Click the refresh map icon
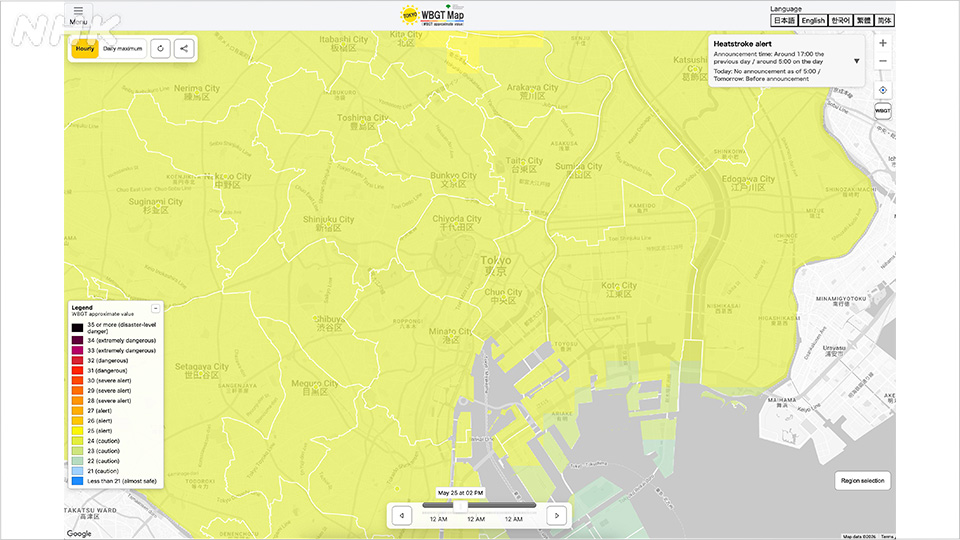 (x=160, y=49)
